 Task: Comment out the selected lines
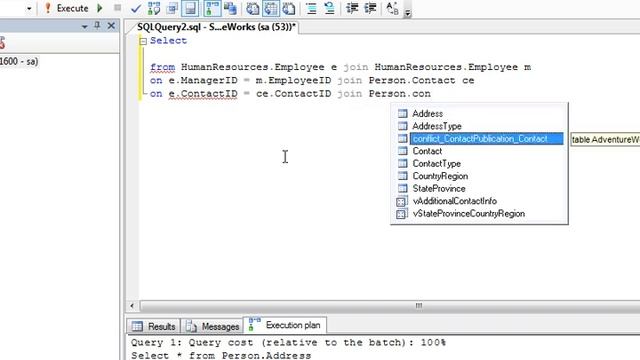pos(311,8)
